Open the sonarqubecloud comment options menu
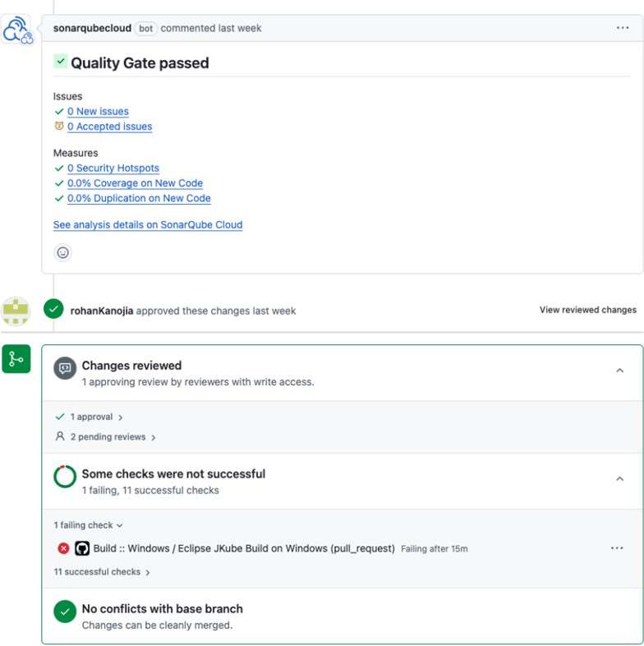Viewport: 644px width, 646px height. (623, 28)
